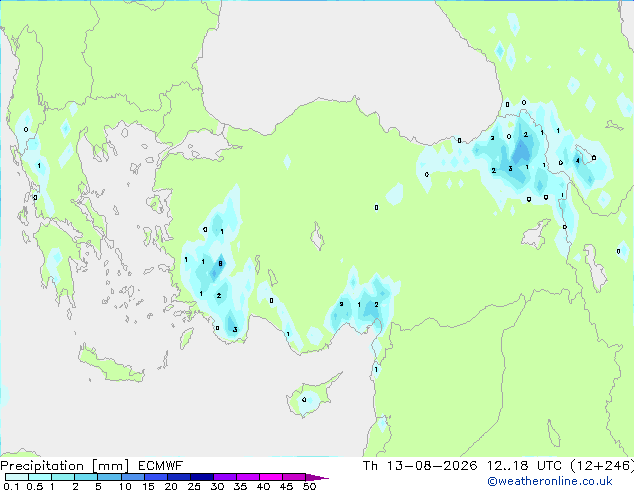Click legend scale label '0.5'
This screenshot has width=634, height=490.
35,486
